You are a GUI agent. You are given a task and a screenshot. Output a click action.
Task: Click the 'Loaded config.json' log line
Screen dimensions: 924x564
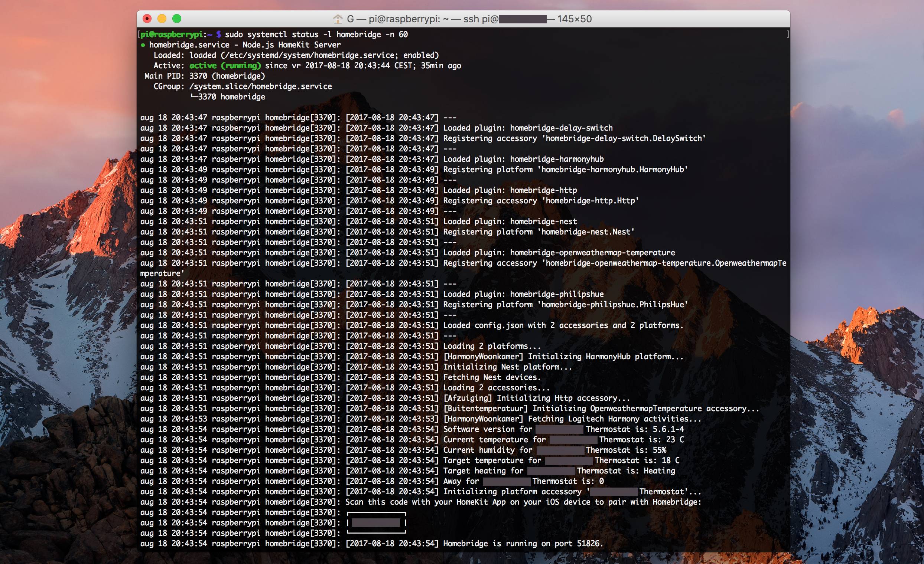point(563,325)
